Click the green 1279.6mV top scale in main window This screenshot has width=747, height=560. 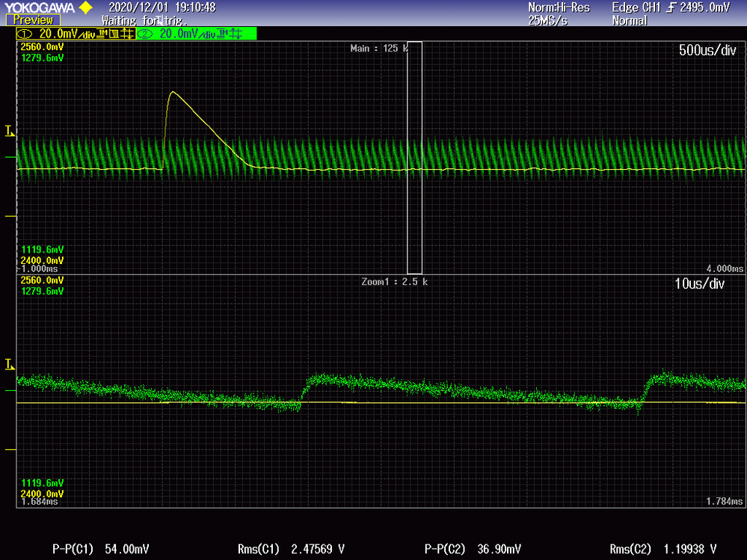(42, 58)
